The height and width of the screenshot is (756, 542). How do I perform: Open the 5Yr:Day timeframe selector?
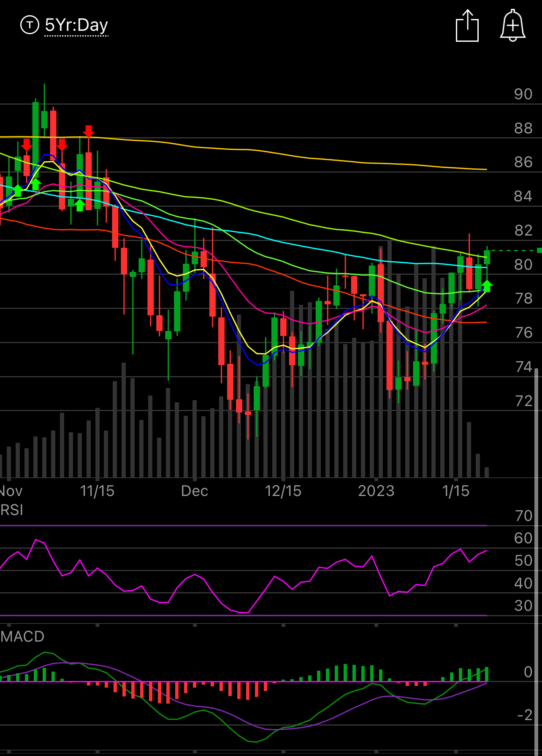pos(76,25)
